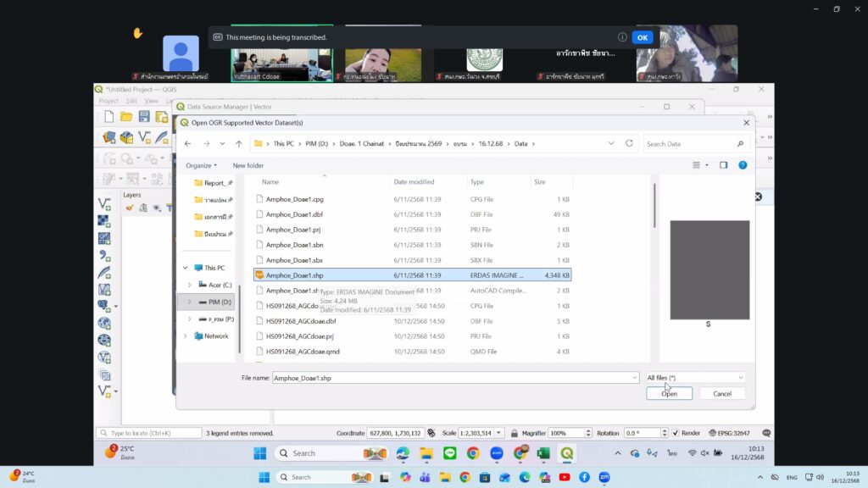Open the View menu in QGIS
868x488 pixels.
151,101
